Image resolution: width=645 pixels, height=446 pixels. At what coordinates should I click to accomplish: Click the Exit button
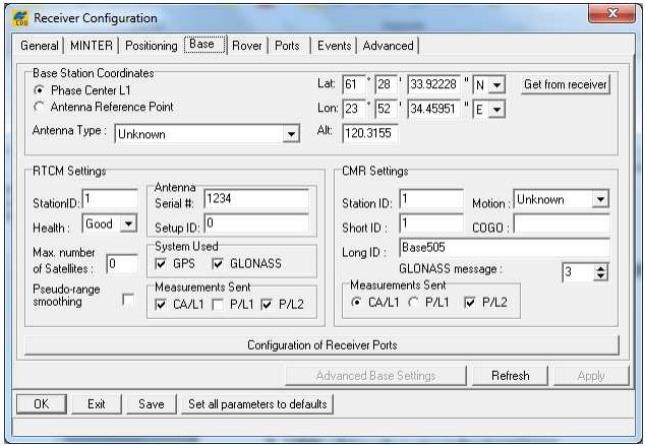(x=96, y=404)
